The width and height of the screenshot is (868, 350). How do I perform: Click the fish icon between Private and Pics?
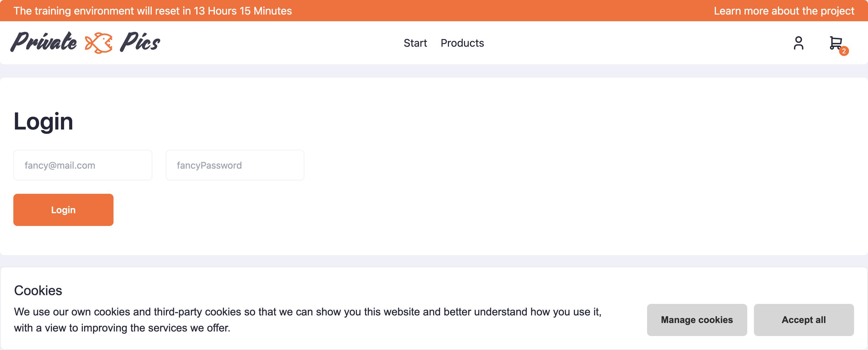point(98,43)
